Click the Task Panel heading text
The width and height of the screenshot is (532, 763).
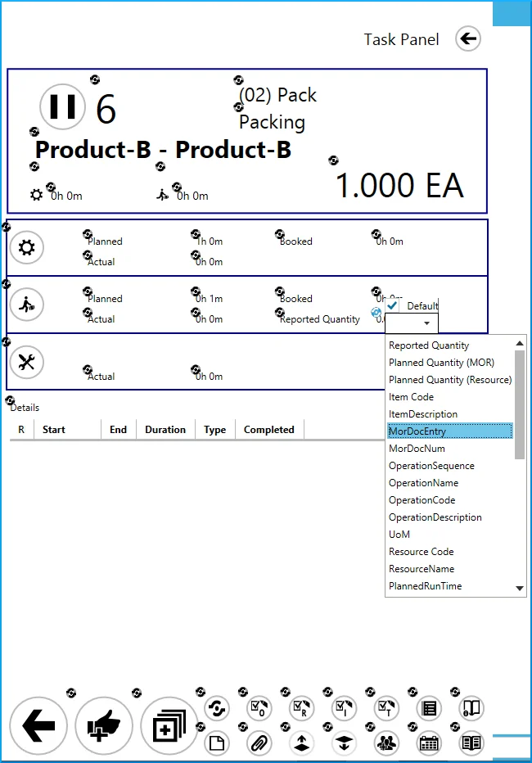[x=402, y=39]
